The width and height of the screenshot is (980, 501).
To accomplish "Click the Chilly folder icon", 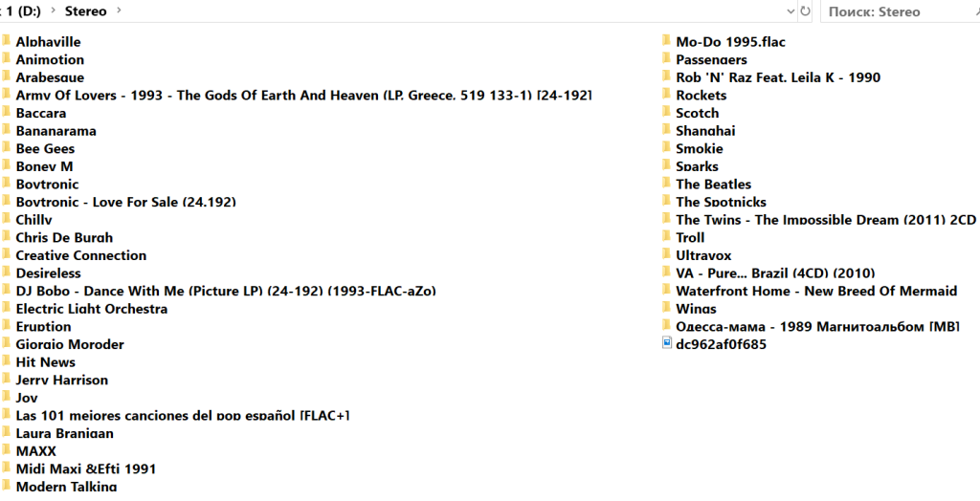I will point(6,219).
